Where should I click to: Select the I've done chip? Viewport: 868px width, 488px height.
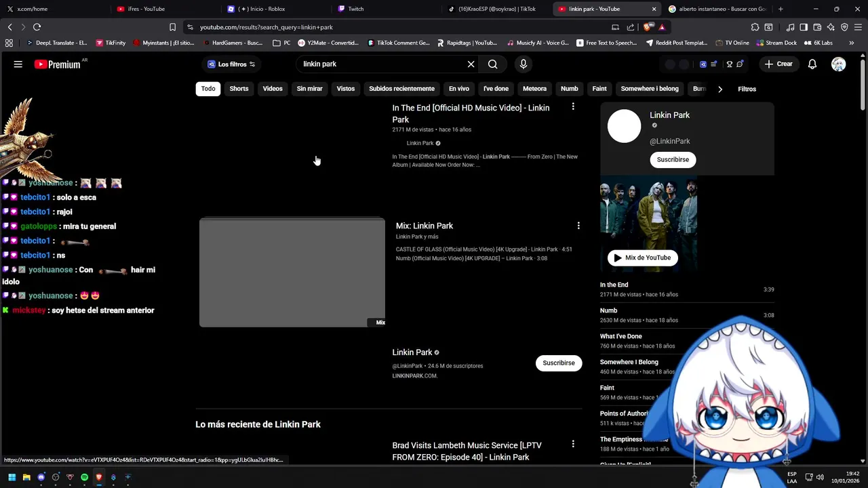click(496, 89)
